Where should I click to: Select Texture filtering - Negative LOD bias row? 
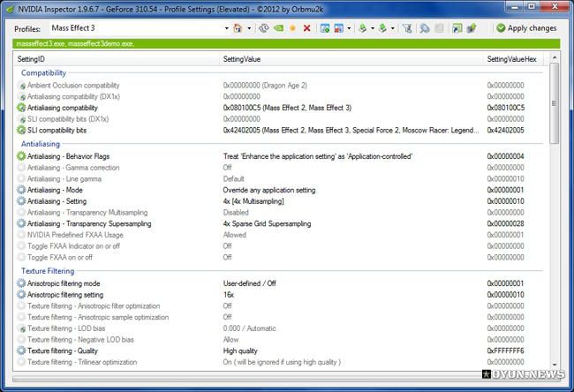pyautogui.click(x=282, y=340)
